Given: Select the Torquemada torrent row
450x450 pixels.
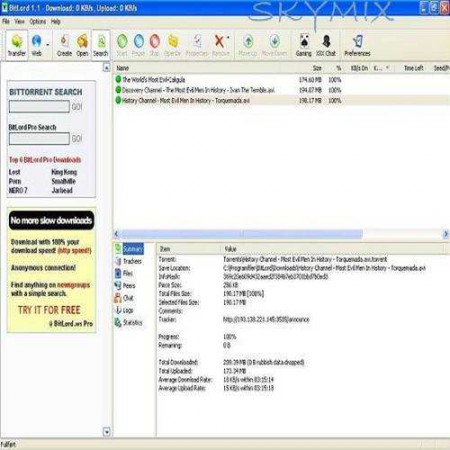Looking at the screenshot, I should (281, 100).
